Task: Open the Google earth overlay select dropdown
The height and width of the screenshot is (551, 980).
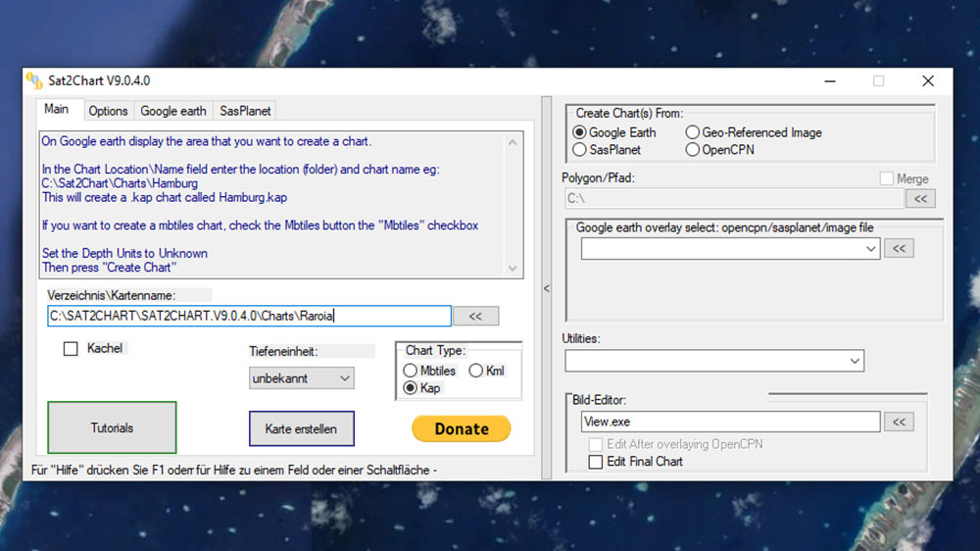Action: coord(730,250)
